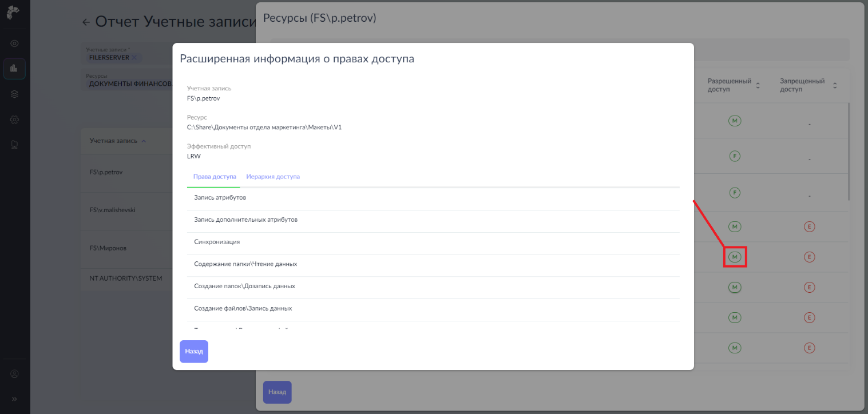Switch to the Права доступа tab
Viewport: 868px width, 414px height.
[215, 177]
